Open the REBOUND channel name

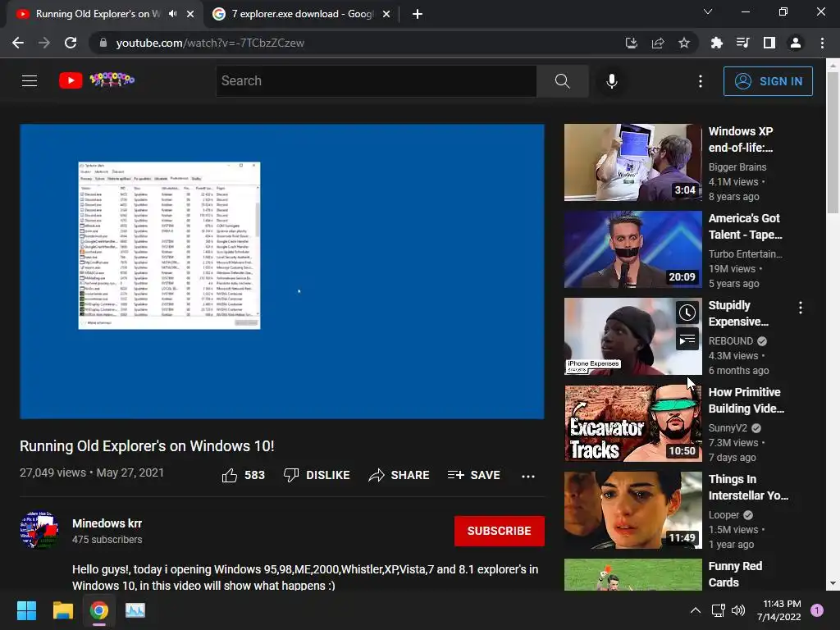731,341
